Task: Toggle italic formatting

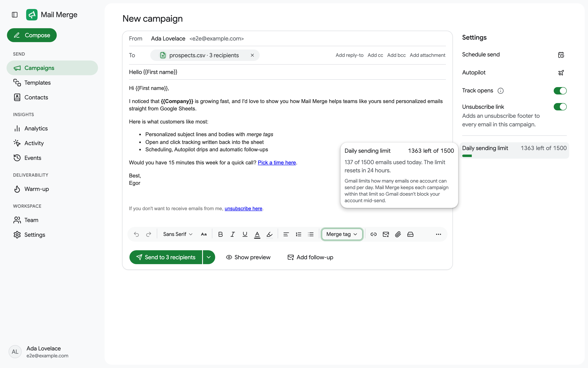Action: 233,234
